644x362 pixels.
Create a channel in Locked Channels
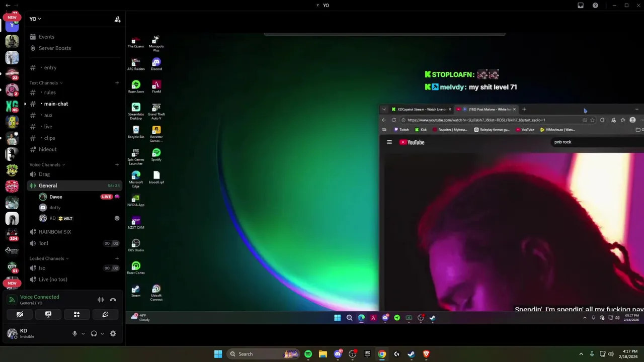(117, 258)
